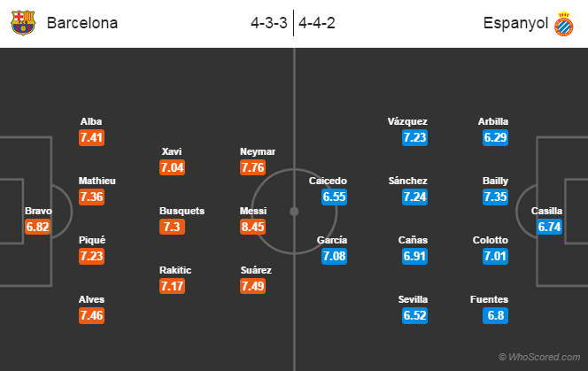Click Caicedo's 6.55 rating badge

(x=334, y=197)
